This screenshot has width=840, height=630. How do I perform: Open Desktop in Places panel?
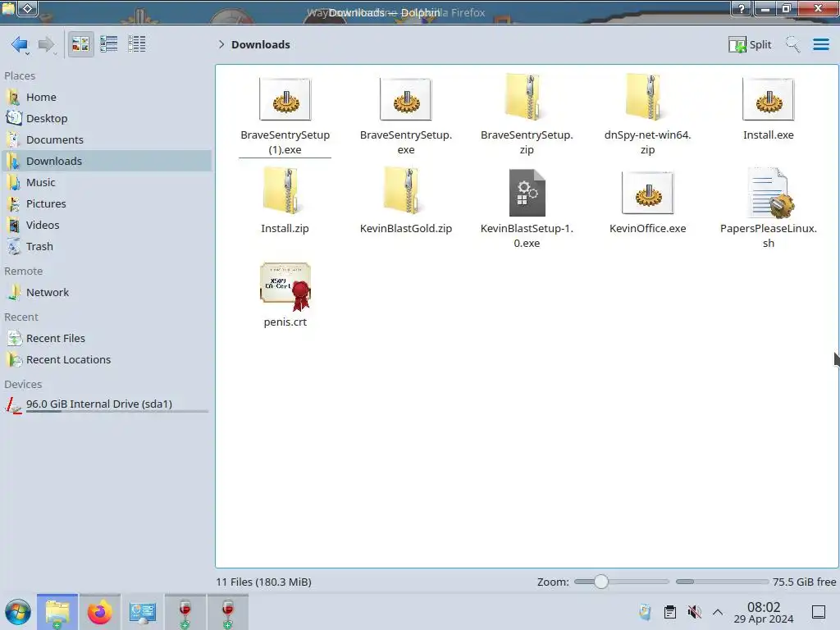coord(107,118)
